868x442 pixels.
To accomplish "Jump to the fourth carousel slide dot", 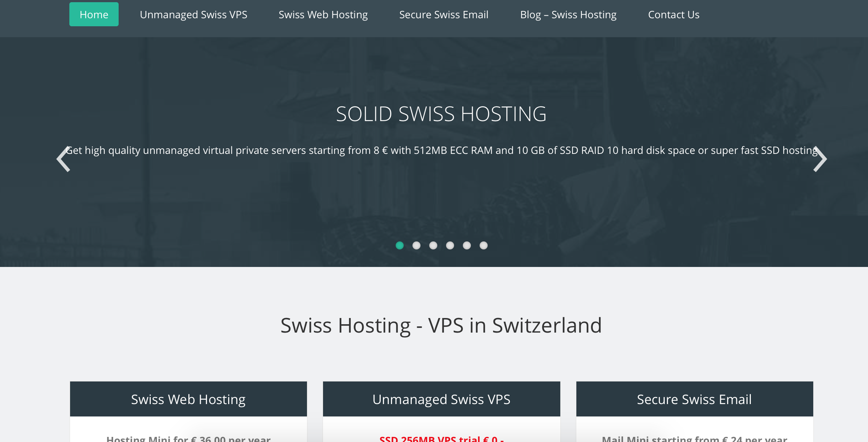I will [x=450, y=245].
